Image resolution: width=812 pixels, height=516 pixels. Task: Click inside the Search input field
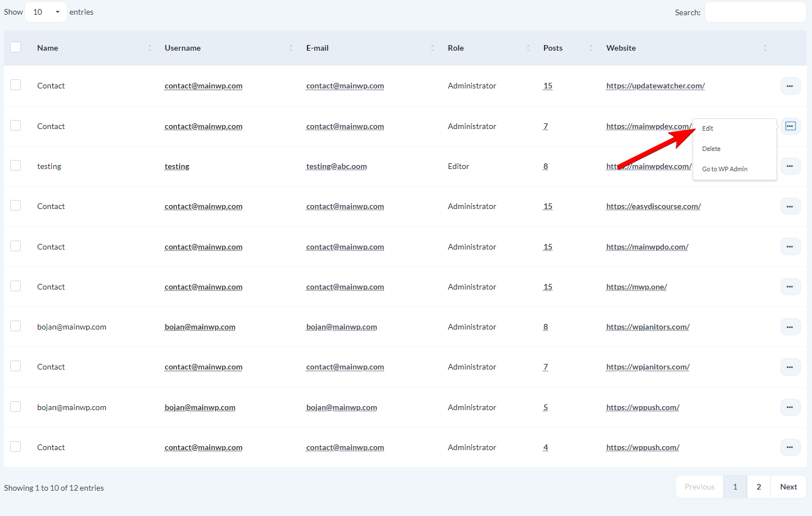click(755, 11)
